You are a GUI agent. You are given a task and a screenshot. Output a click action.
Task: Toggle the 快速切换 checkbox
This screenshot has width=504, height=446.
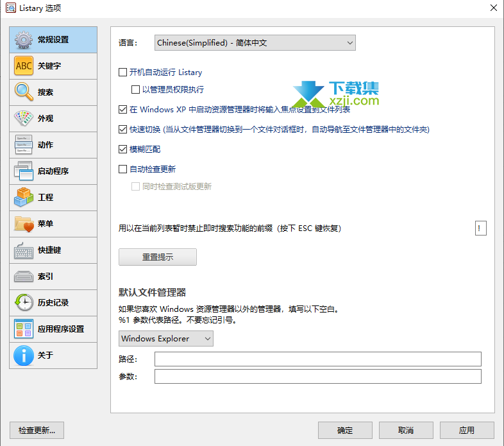coord(122,130)
